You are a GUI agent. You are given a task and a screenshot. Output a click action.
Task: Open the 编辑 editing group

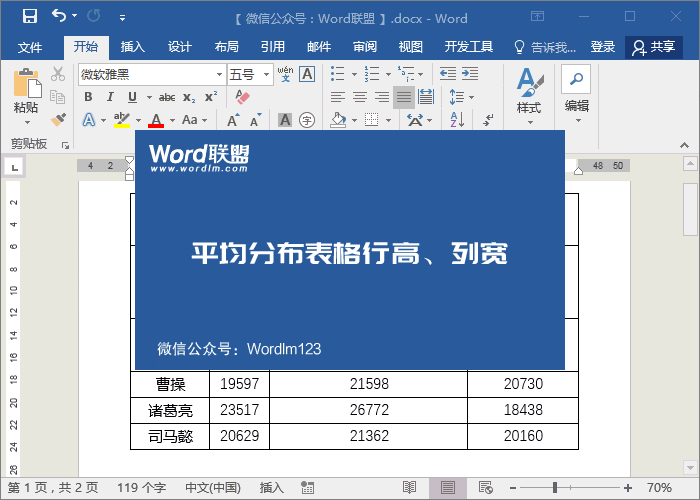577,95
